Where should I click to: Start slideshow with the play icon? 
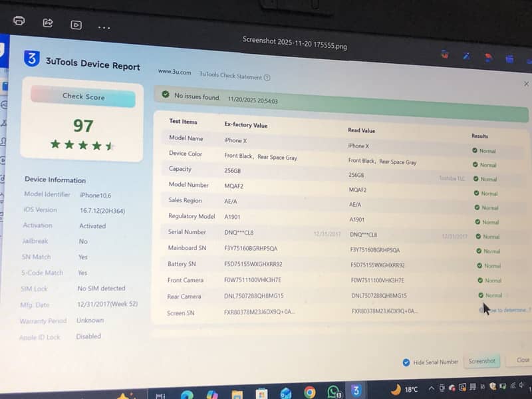click(76, 25)
